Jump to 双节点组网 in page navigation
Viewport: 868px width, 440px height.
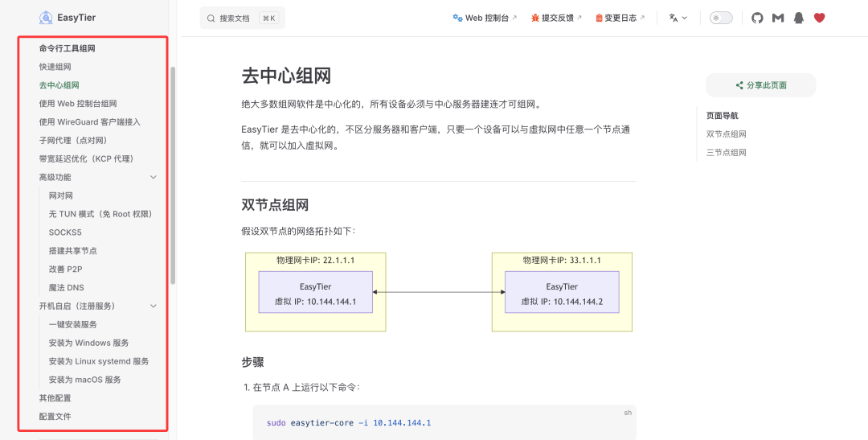point(727,134)
